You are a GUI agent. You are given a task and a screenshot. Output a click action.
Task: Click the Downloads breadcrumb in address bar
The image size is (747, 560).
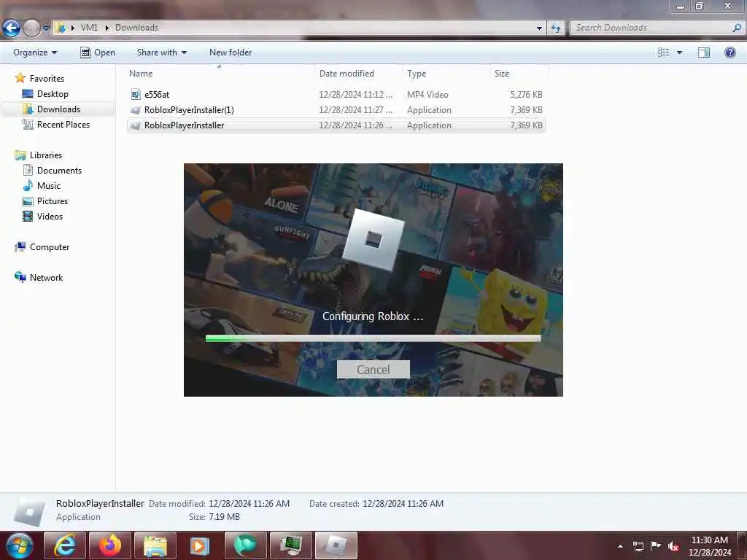(136, 28)
